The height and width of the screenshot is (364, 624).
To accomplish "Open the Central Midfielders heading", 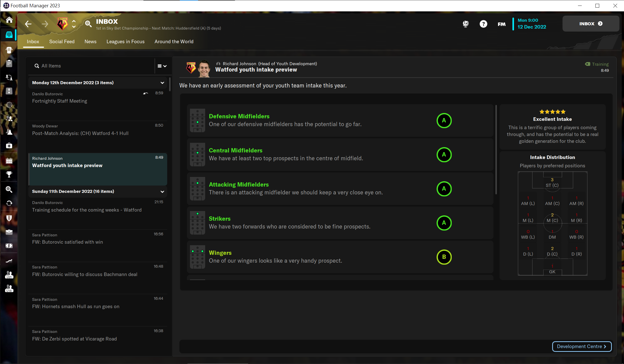I will 235,150.
